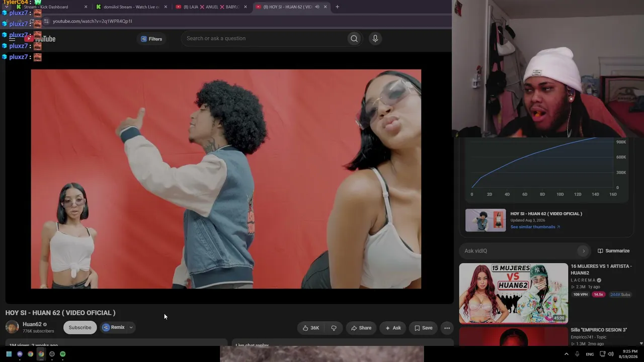Click the vidIQ Remix button

[113, 327]
